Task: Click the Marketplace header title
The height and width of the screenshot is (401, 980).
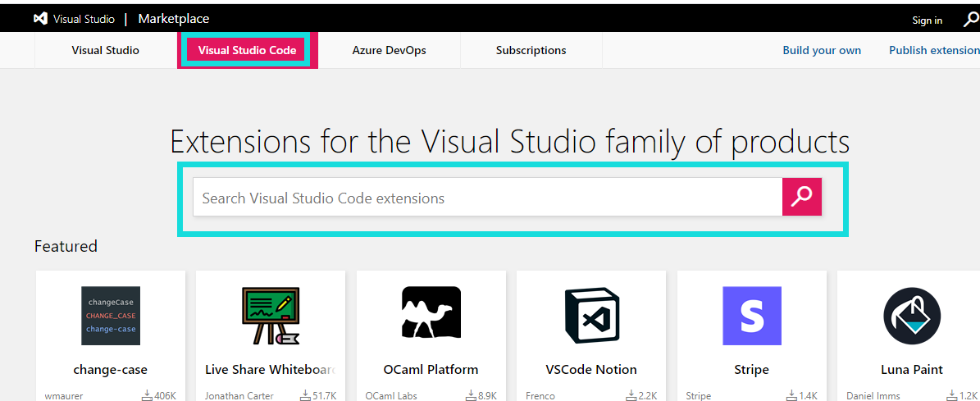Action: tap(173, 19)
